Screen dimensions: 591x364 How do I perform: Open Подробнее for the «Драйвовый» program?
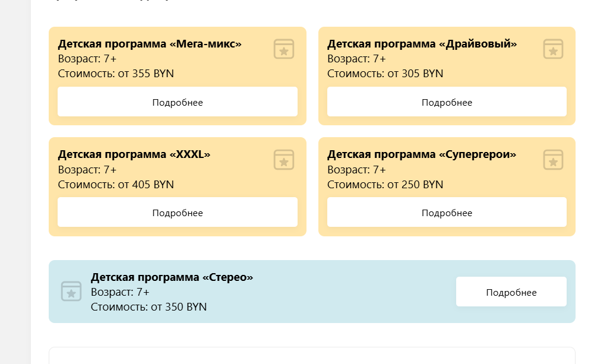pyautogui.click(x=447, y=102)
